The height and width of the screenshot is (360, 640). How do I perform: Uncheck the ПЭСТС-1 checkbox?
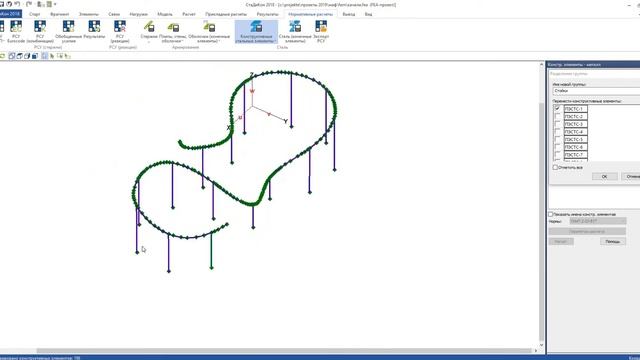pos(558,109)
